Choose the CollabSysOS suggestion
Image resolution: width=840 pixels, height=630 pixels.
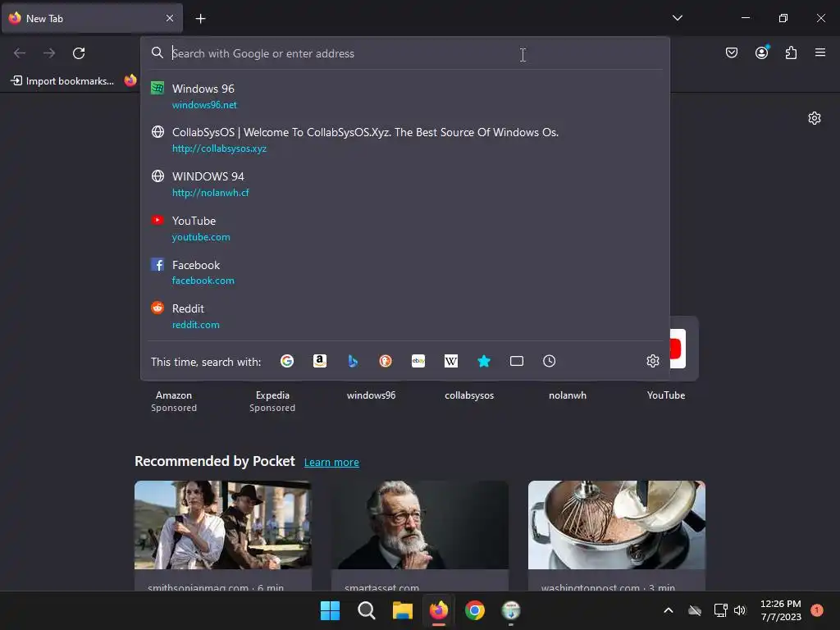pyautogui.click(x=405, y=139)
